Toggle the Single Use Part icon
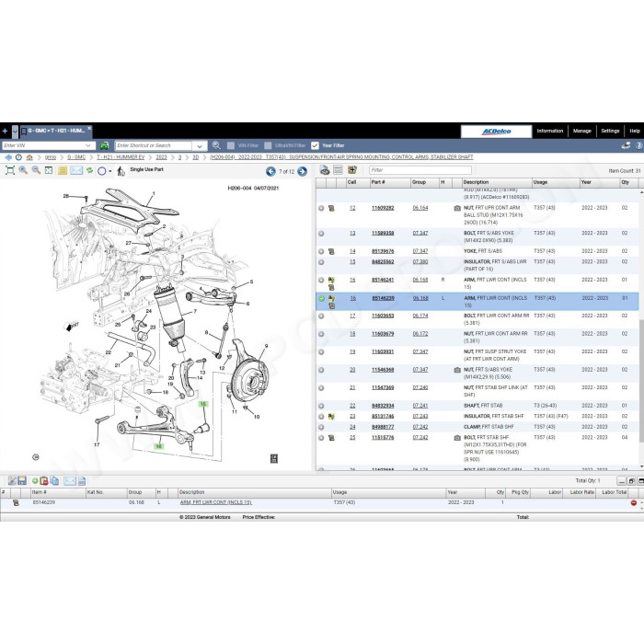 tap(121, 171)
